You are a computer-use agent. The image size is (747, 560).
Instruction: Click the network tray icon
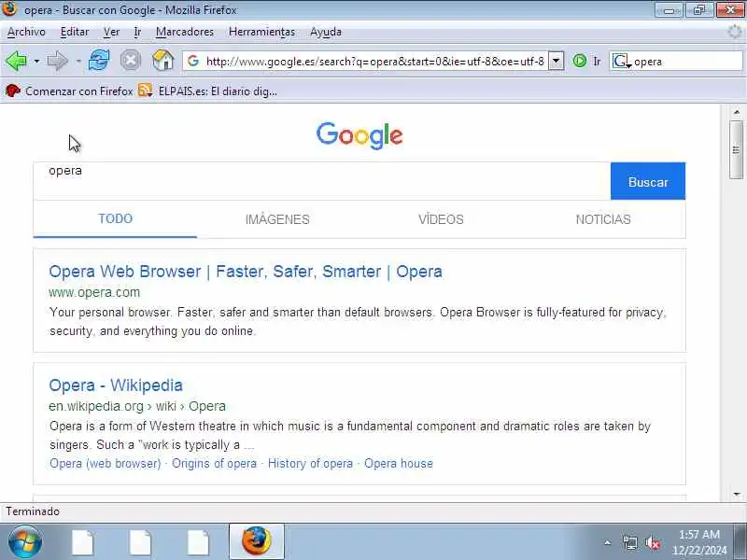click(x=629, y=542)
